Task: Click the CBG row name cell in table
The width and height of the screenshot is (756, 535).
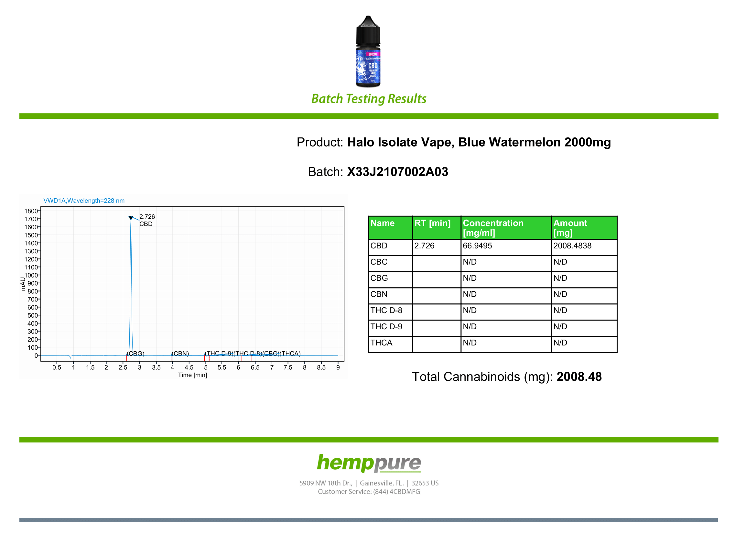Action: click(390, 279)
